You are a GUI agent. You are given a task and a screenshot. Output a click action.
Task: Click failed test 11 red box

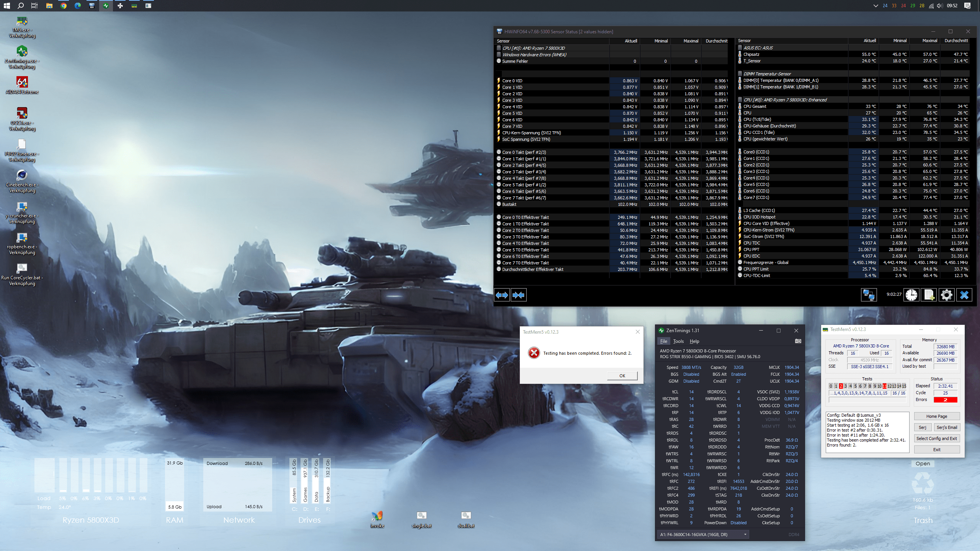click(884, 386)
